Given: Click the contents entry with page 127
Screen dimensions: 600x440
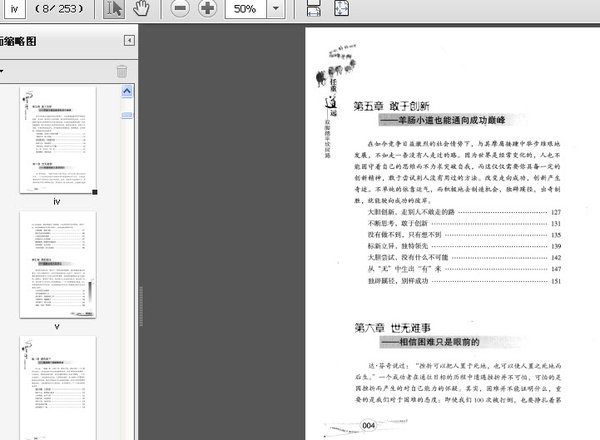Looking at the screenshot, I should click(x=464, y=212).
